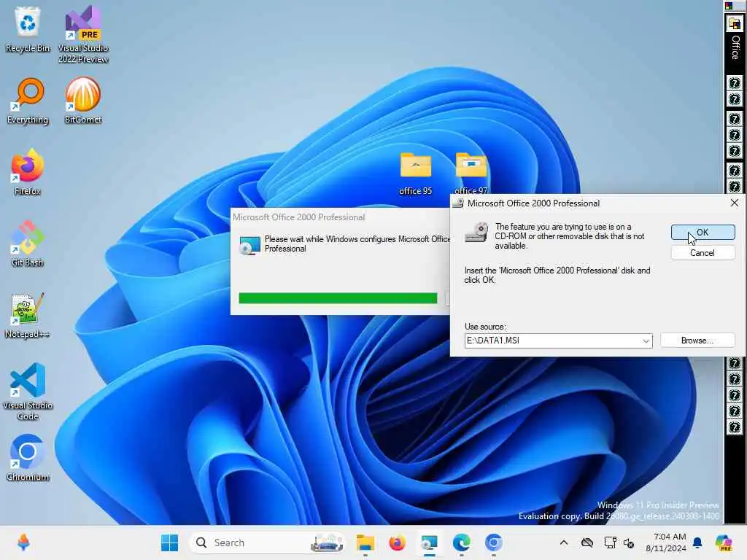Select the Recycle Bin desktop icon
Viewport: 747px width, 560px height.
tap(28, 29)
